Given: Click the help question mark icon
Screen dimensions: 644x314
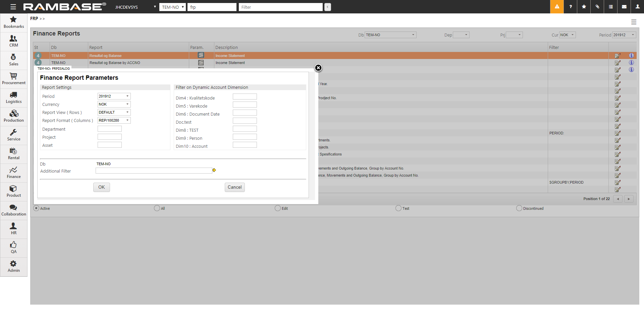Looking at the screenshot, I should pos(571,7).
